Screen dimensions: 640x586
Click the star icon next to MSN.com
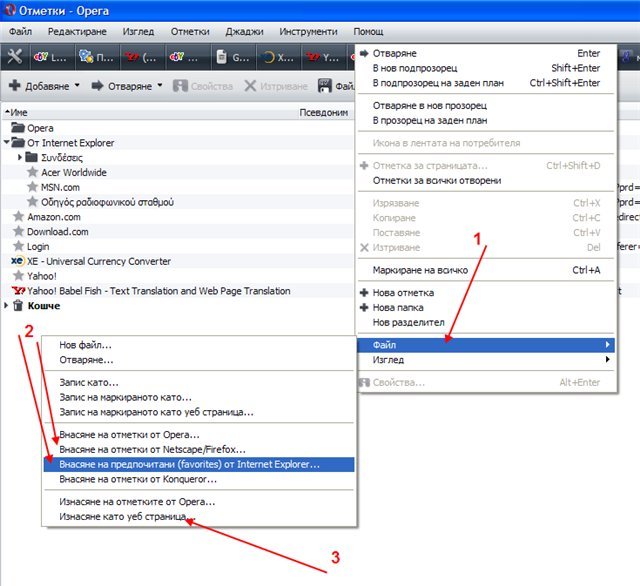point(32,187)
